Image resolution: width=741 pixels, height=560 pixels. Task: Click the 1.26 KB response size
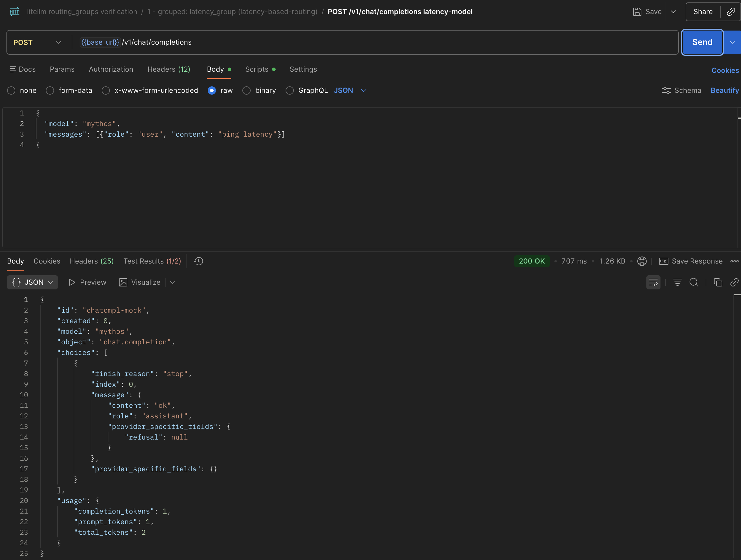(612, 261)
